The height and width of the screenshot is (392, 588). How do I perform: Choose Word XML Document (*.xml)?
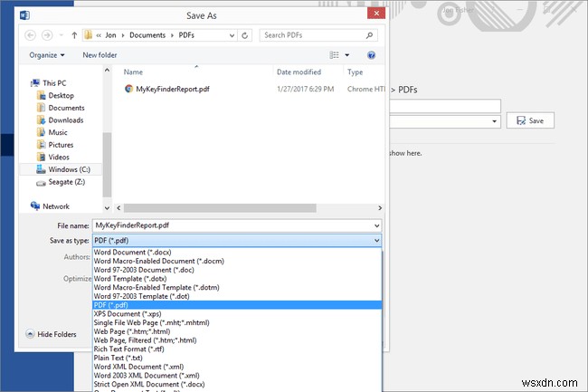click(237, 367)
